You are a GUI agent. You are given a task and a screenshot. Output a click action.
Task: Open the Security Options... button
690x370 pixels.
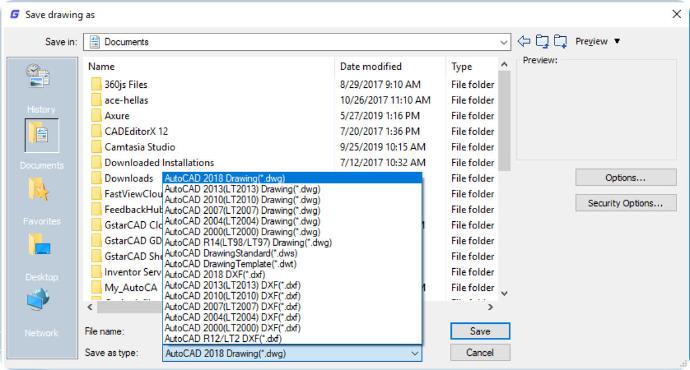625,203
